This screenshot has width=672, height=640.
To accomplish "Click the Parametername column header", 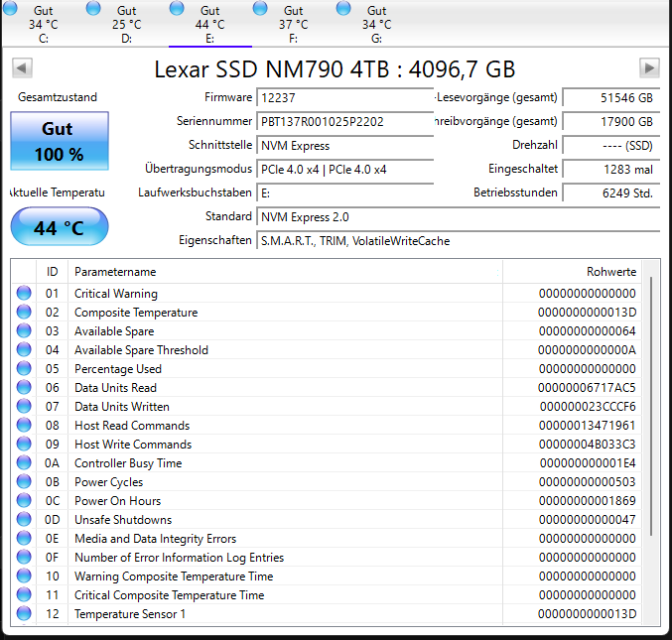I will [285, 272].
